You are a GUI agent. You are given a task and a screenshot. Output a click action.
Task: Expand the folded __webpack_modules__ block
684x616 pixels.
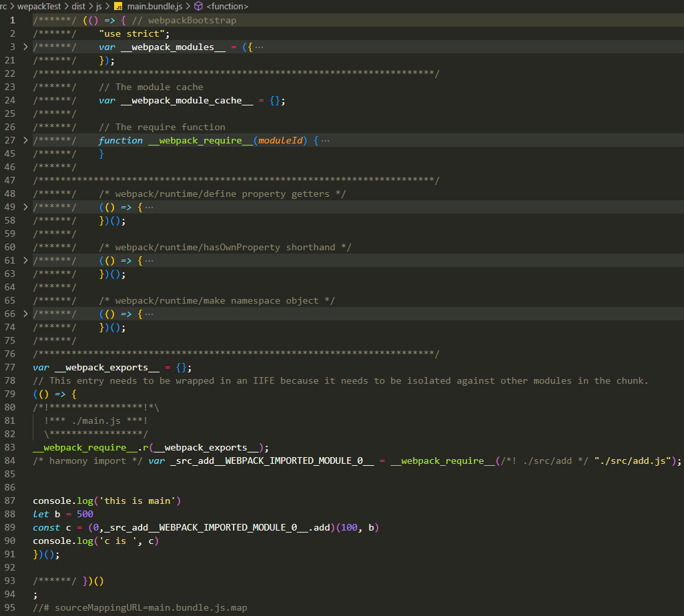click(x=25, y=47)
